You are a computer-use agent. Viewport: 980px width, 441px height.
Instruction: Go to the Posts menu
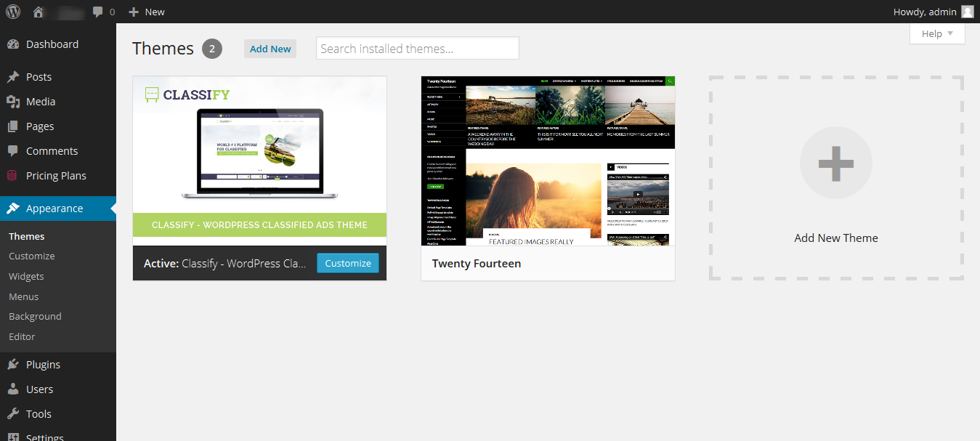point(58,77)
